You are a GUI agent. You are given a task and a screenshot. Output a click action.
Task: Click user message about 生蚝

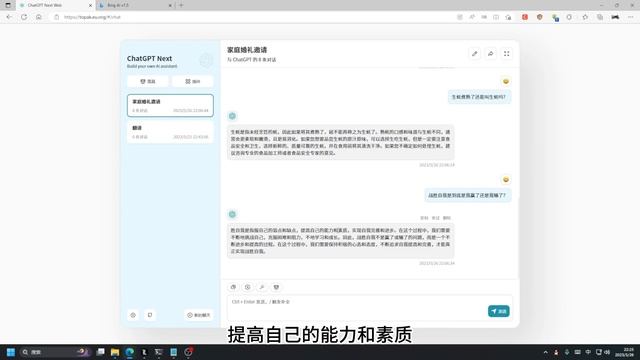[479, 97]
